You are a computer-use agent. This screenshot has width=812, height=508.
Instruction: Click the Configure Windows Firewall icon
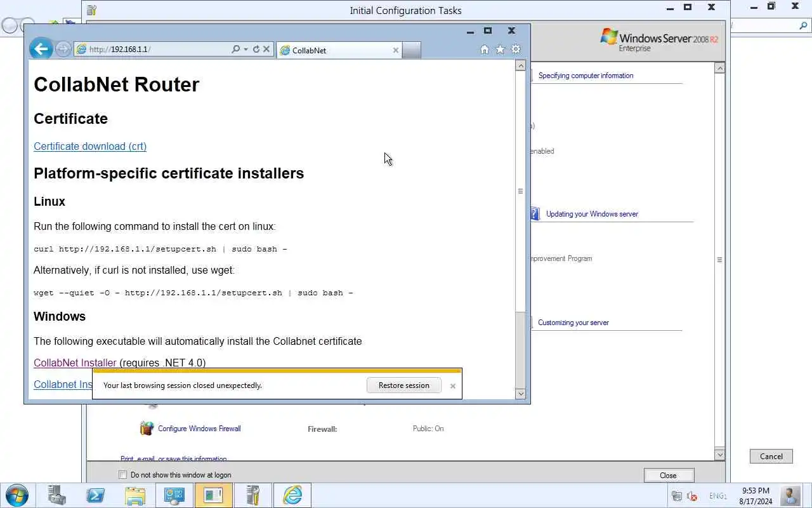click(147, 428)
